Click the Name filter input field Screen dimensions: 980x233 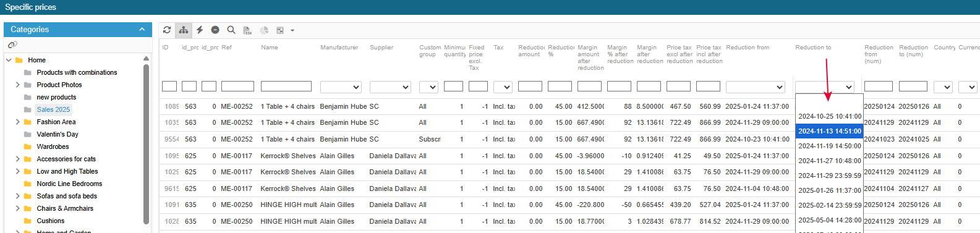(286, 87)
